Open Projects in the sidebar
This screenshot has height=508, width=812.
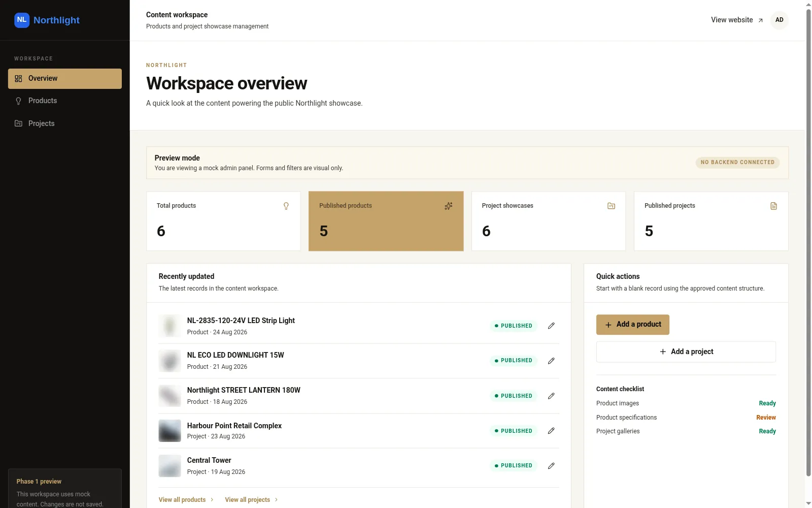tap(65, 123)
